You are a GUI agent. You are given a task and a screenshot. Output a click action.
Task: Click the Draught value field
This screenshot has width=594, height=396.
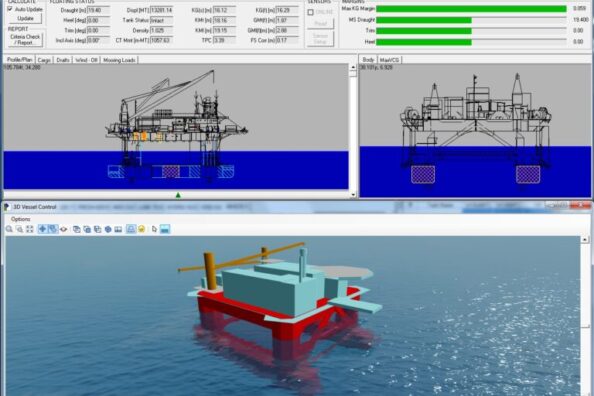point(98,10)
